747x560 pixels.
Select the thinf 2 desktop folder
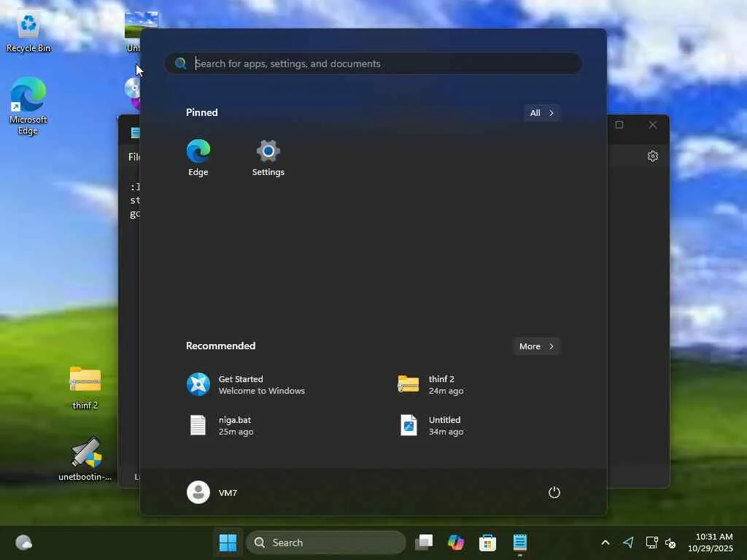pos(85,388)
